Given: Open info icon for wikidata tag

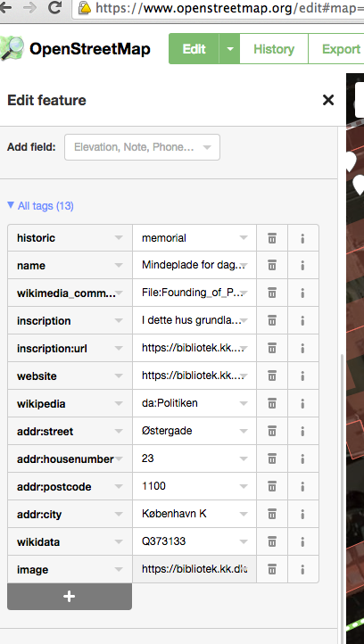Looking at the screenshot, I should (302, 541).
